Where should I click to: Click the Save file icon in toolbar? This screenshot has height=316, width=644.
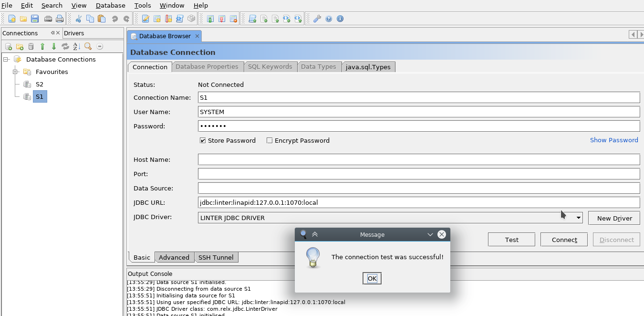(x=35, y=19)
